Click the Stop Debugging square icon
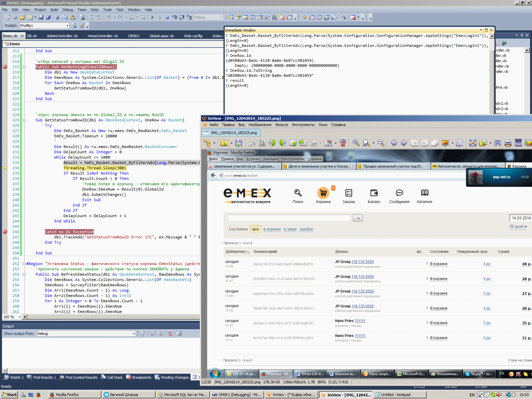 point(167,17)
